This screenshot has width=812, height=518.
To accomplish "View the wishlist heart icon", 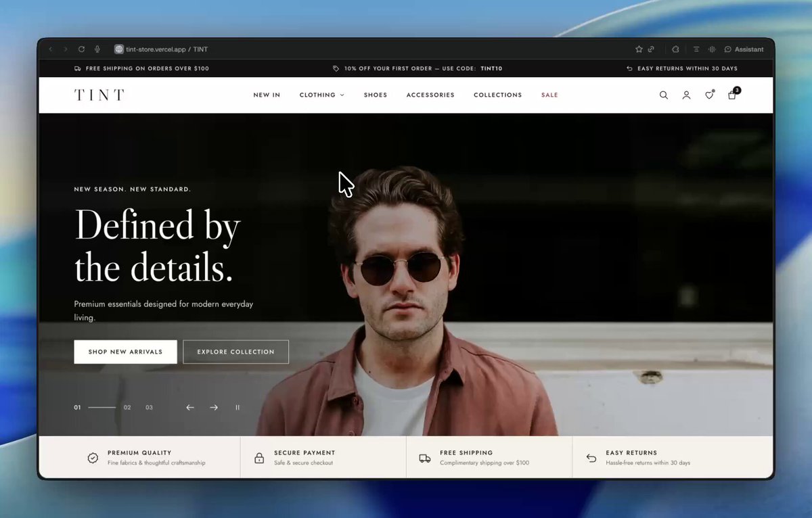I will (709, 95).
